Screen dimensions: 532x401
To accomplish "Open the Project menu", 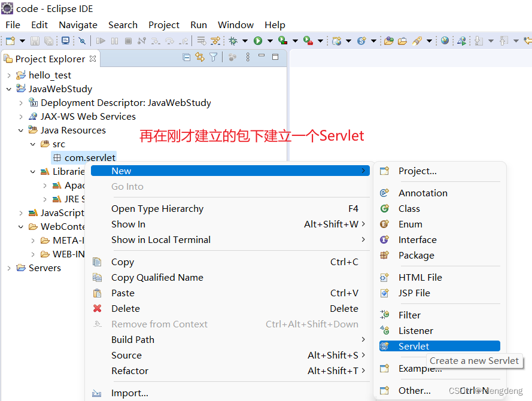I will [164, 25].
